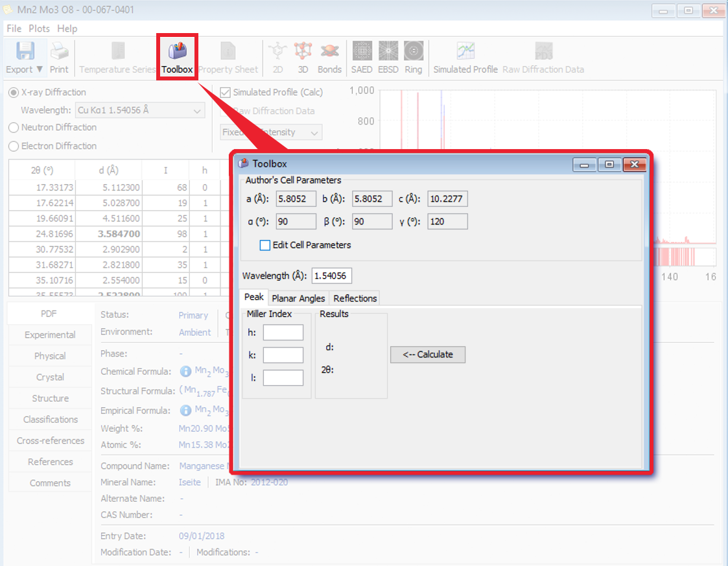The height and width of the screenshot is (566, 728).
Task: Select the References side tab
Action: tap(50, 462)
